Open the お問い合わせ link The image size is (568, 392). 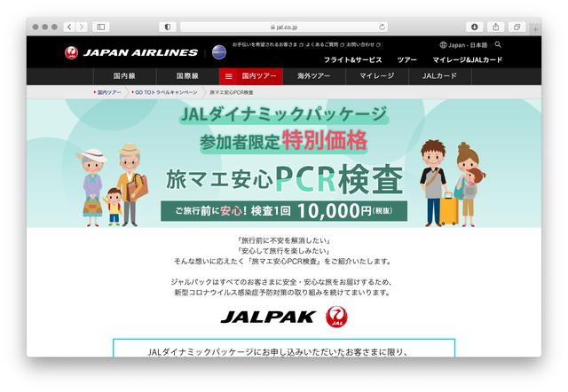(363, 44)
